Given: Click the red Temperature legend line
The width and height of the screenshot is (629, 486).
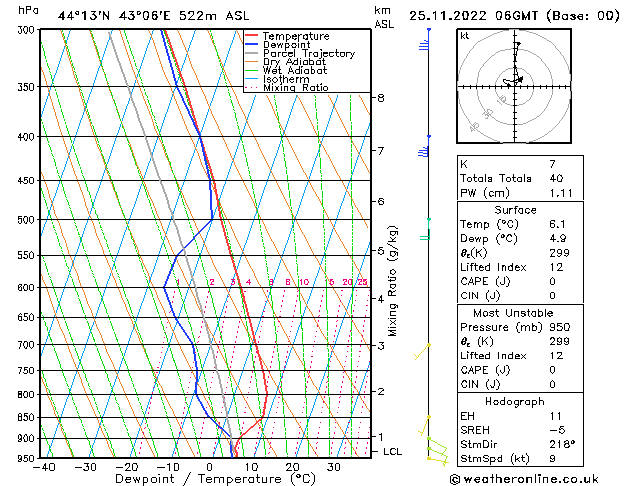Looking at the screenshot, I should (251, 36).
